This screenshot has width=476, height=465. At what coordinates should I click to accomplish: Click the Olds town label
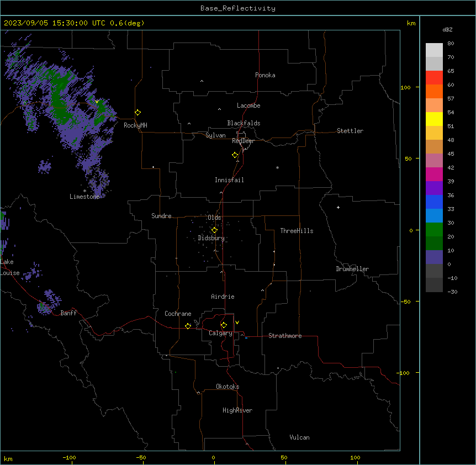pyautogui.click(x=214, y=218)
